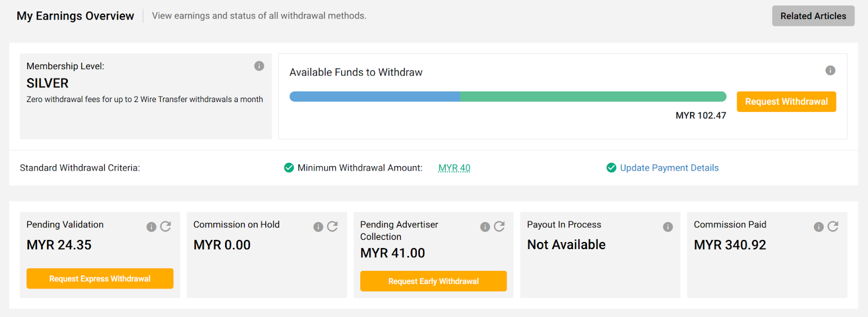Viewport: 868px width, 317px height.
Task: Refresh the Commission Paid amount
Action: [833, 226]
